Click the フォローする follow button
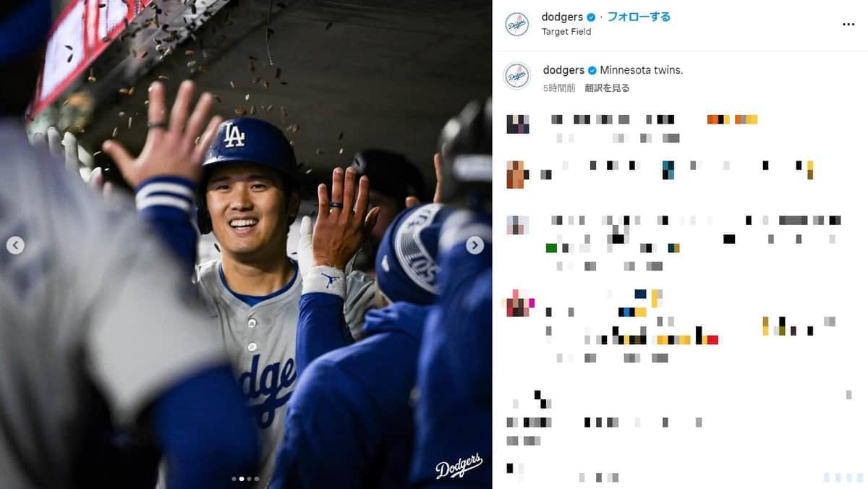 (x=639, y=17)
